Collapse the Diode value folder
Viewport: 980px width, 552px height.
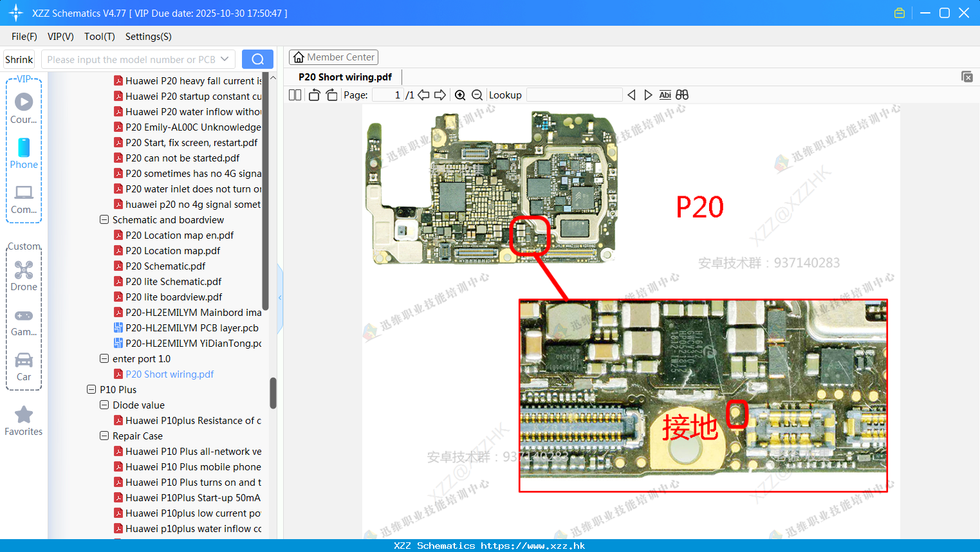tap(104, 405)
